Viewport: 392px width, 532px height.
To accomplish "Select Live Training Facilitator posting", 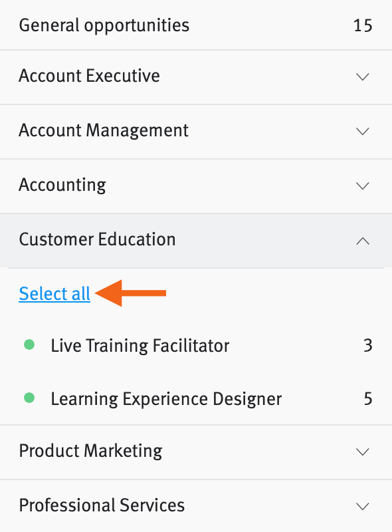I will pos(196,345).
